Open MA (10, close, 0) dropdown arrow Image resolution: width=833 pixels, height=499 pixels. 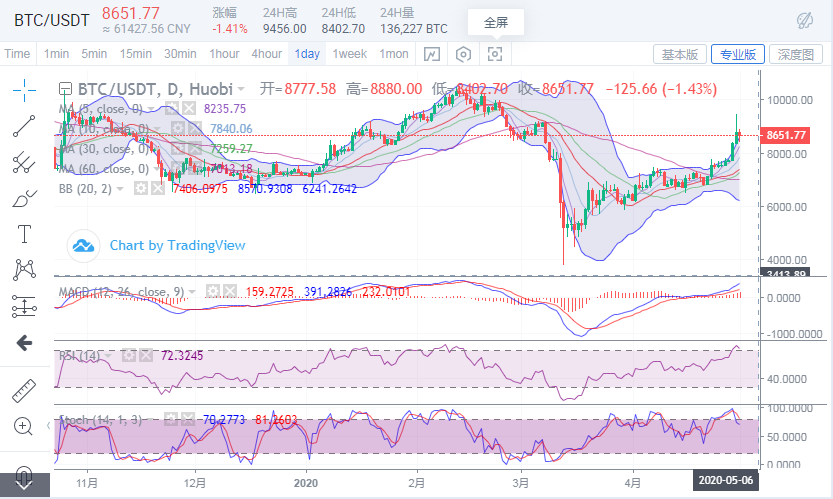click(x=157, y=129)
